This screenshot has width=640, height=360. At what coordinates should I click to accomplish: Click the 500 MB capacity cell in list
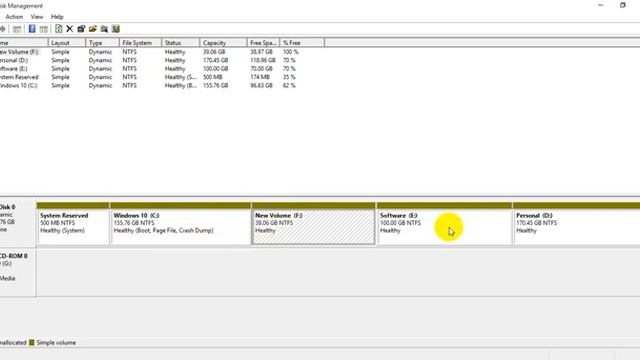(x=213, y=77)
